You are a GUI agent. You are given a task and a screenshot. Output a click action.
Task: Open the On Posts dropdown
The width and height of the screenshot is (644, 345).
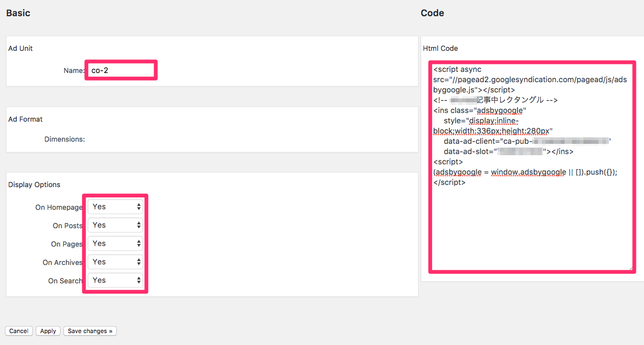[x=115, y=225]
